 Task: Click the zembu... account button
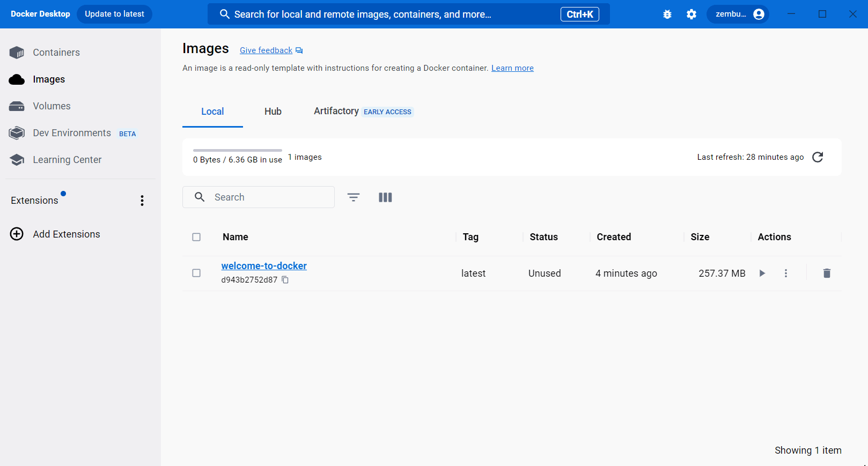[x=738, y=14]
